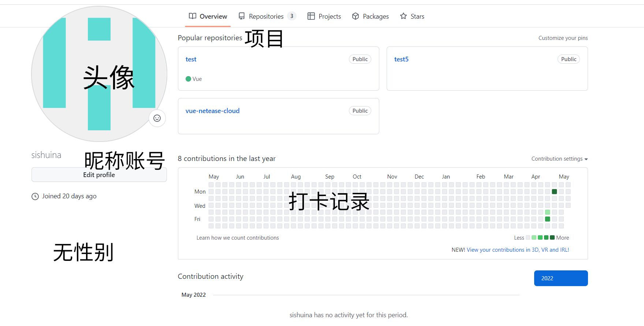644x326 pixels.
Task: Click the clock icon beside Joined
Action: tap(35, 196)
